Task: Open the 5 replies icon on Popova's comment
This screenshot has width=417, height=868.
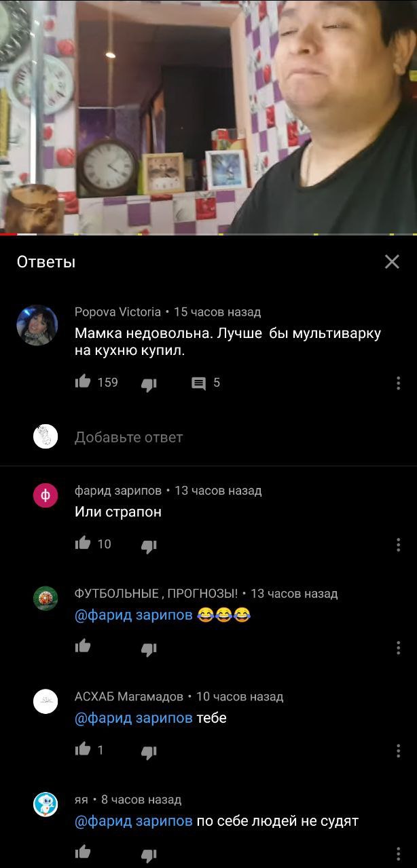Action: click(198, 384)
